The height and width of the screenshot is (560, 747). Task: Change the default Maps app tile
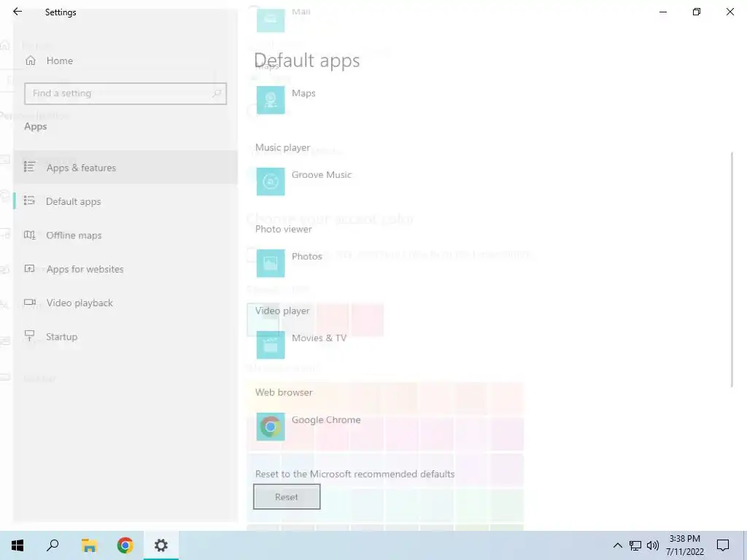(271, 100)
